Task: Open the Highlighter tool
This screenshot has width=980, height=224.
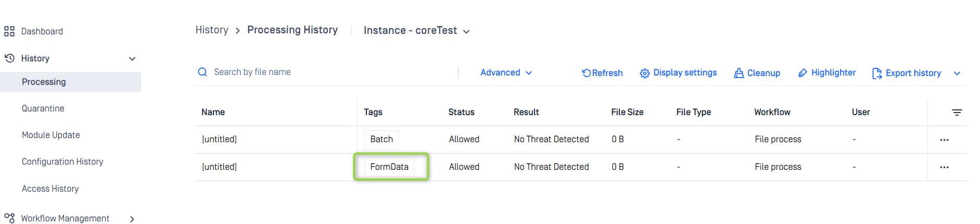Action: pos(827,73)
